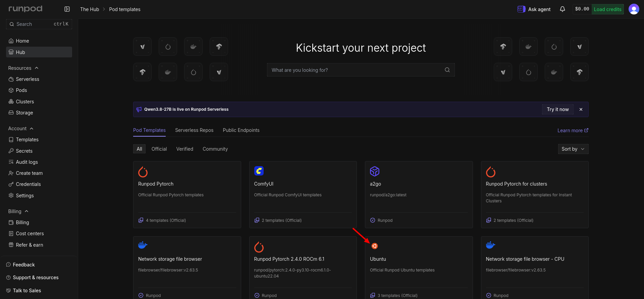The width and height of the screenshot is (644, 299).
Task: Click the search magnifier in project search
Action: tap(447, 70)
